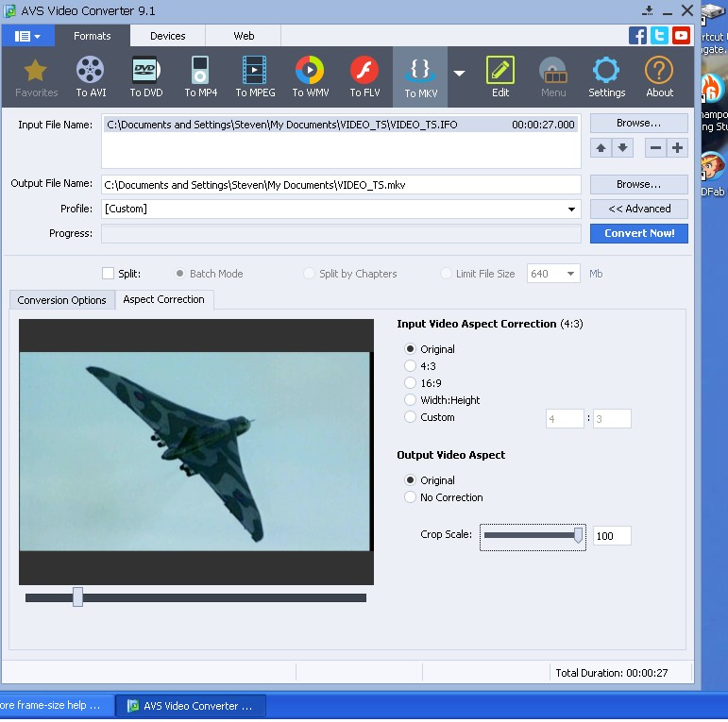Screen dimensions: 728x722
Task: Collapse the << Advanced panel
Action: point(639,209)
